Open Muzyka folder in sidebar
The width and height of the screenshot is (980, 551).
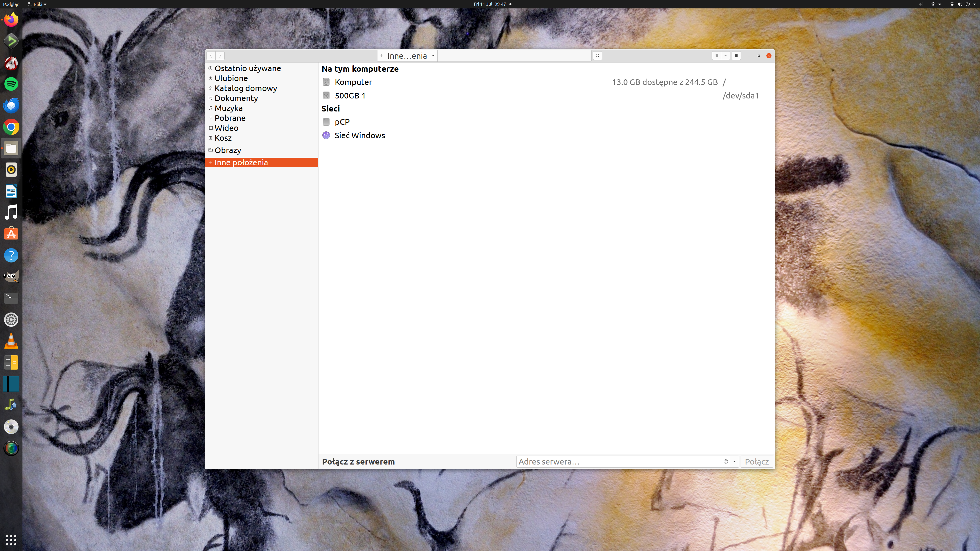[x=261, y=108]
